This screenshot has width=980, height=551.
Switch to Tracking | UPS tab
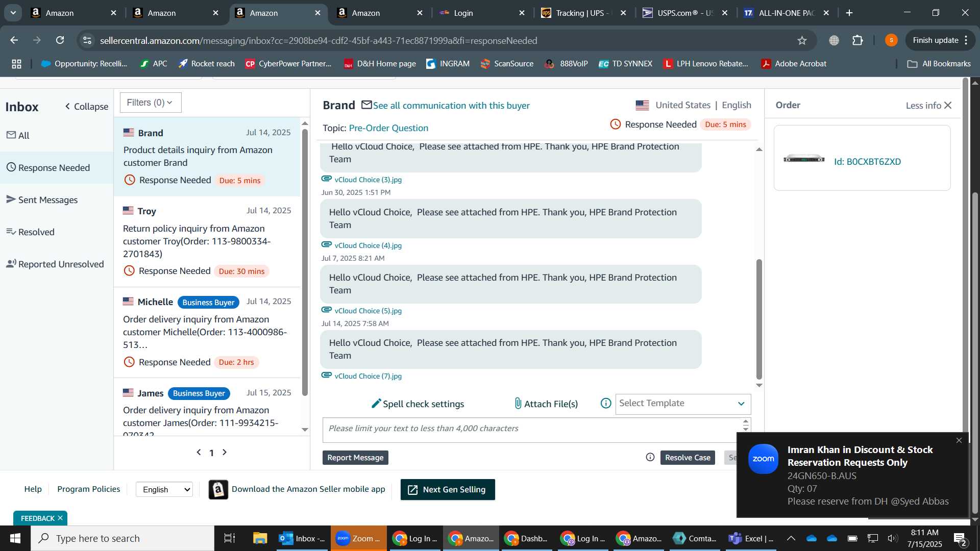click(583, 13)
